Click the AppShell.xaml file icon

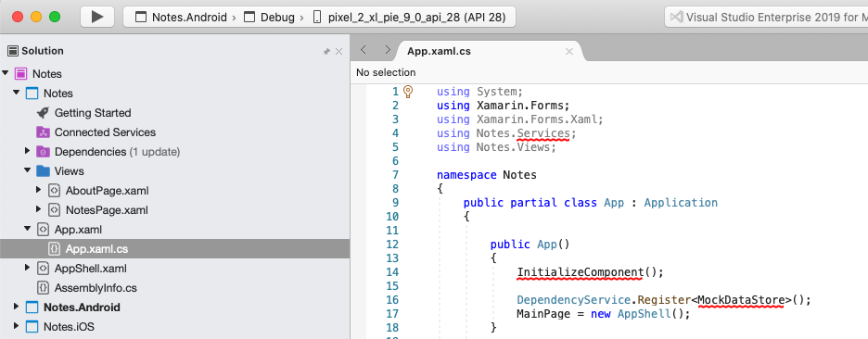tap(43, 269)
